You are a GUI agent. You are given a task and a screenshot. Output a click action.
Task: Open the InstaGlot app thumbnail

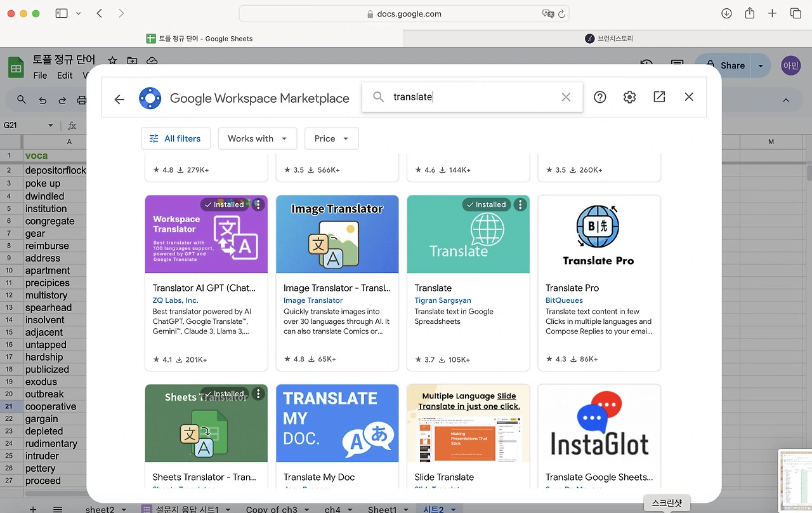coord(599,423)
